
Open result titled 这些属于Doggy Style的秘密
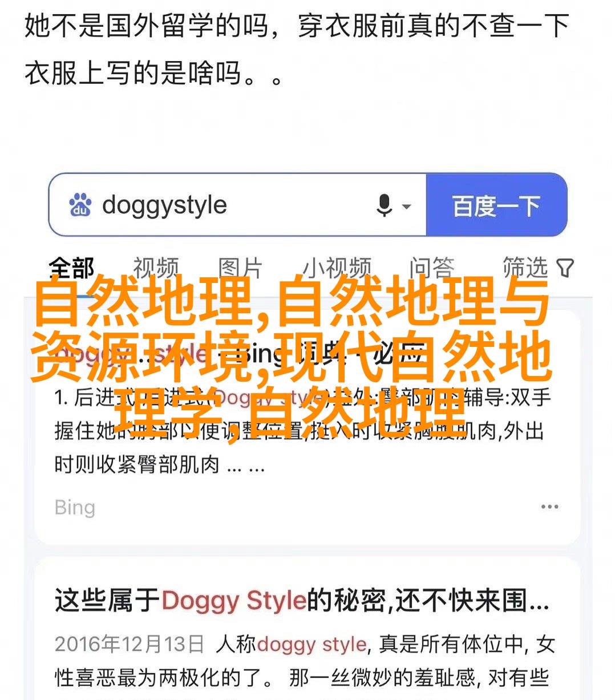301,601
